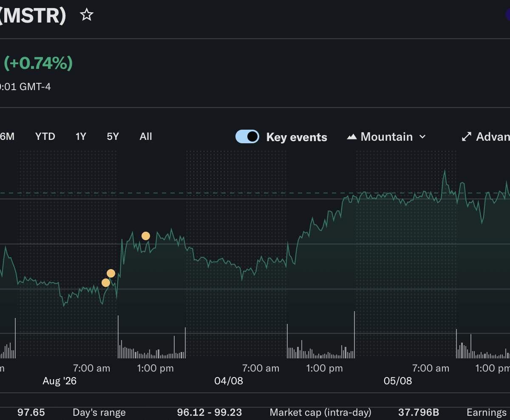The height and width of the screenshot is (420, 510).
Task: Select the 1Y time range
Action: click(81, 136)
